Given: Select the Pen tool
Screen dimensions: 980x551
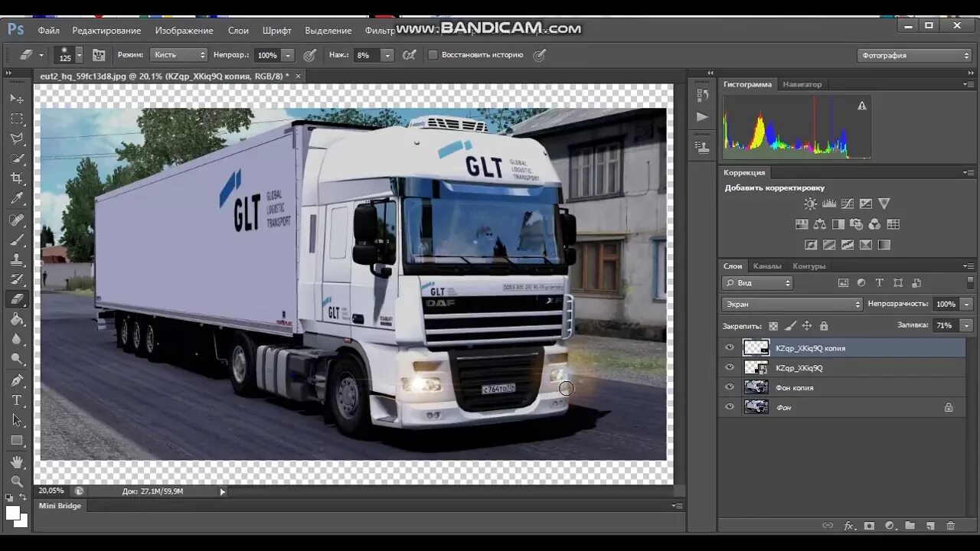Looking at the screenshot, I should tap(17, 380).
